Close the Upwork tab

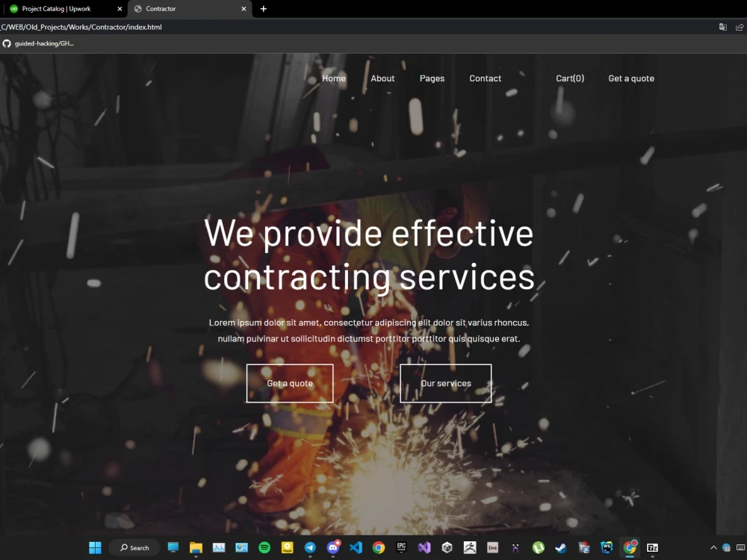click(x=120, y=8)
